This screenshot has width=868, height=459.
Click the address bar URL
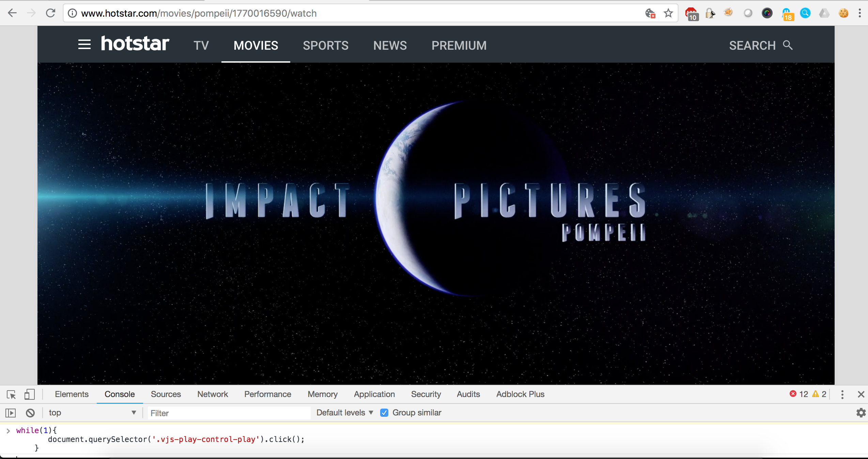tap(199, 13)
